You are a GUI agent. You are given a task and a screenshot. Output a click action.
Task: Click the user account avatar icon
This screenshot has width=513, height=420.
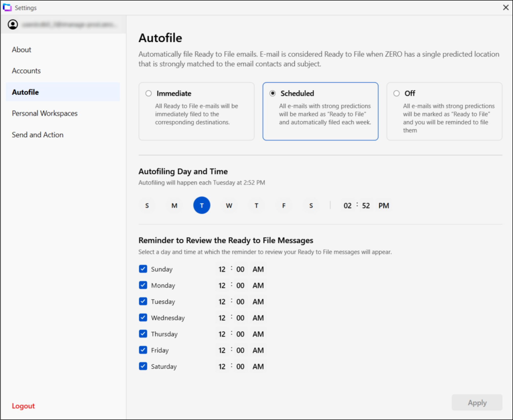click(13, 25)
